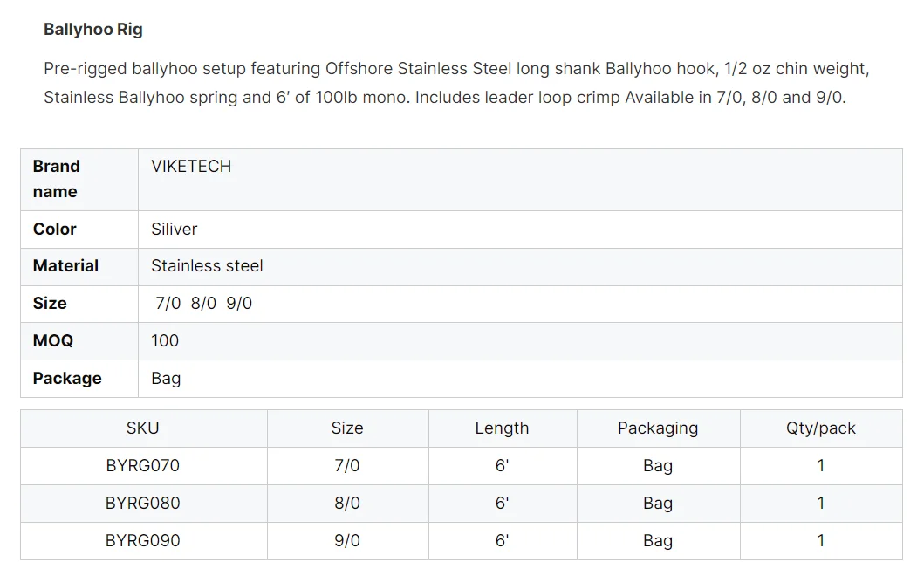924x569 pixels.
Task: Click the Stainless steel material value
Action: click(x=207, y=266)
